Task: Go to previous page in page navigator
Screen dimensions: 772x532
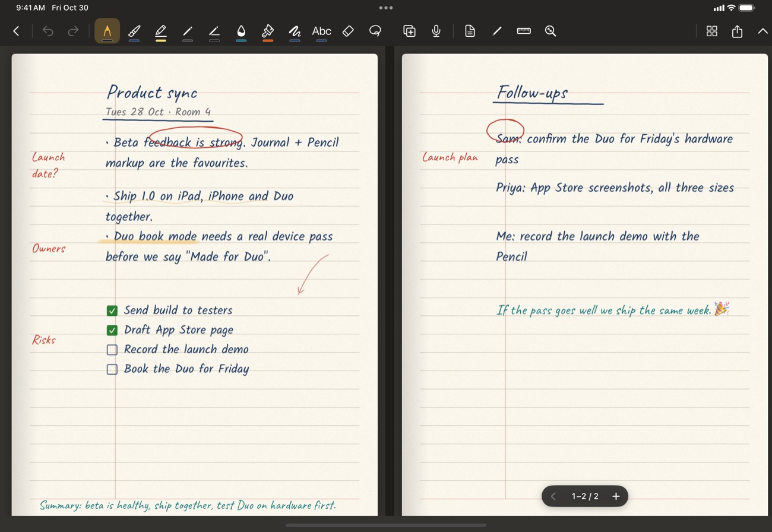Action: (553, 496)
